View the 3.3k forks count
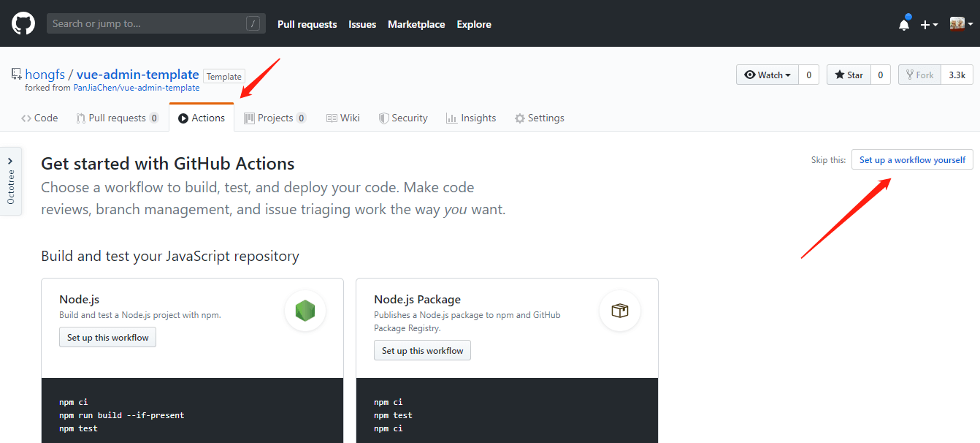The width and height of the screenshot is (980, 443). pyautogui.click(x=957, y=75)
